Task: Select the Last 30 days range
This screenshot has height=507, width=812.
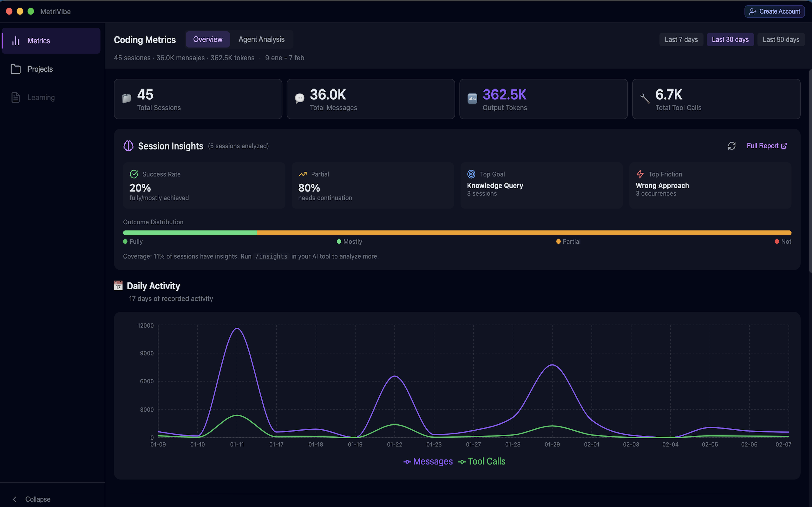Action: [730, 39]
